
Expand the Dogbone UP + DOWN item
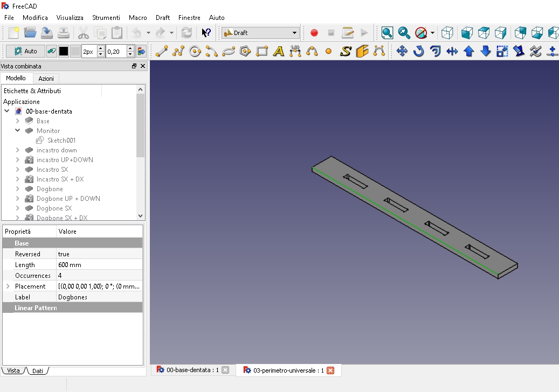point(17,198)
